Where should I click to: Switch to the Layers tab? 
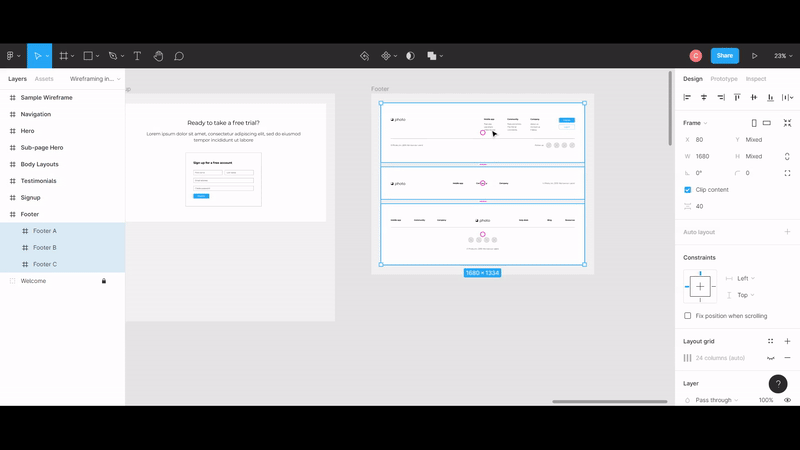pyautogui.click(x=17, y=79)
